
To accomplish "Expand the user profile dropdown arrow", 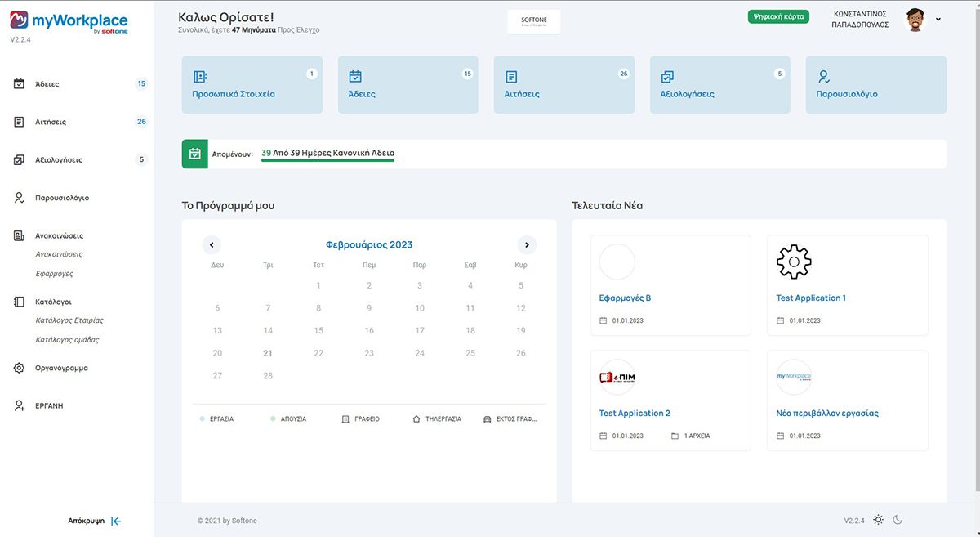I will (938, 20).
